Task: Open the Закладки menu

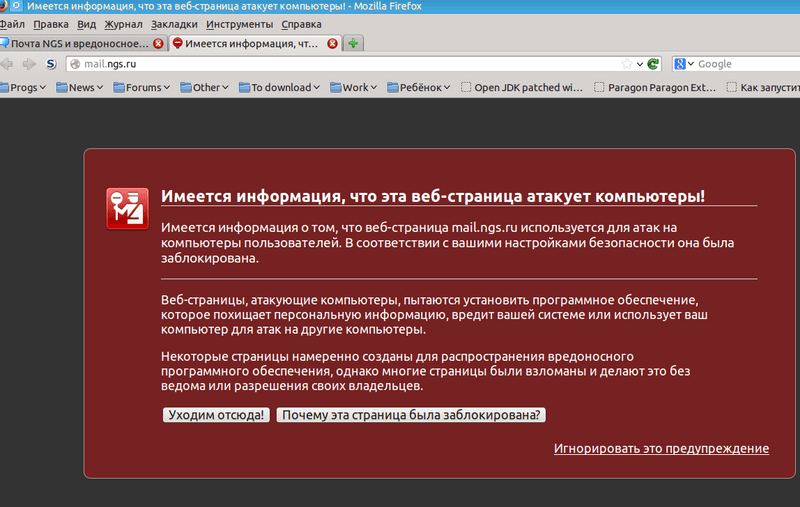Action: pos(174,24)
